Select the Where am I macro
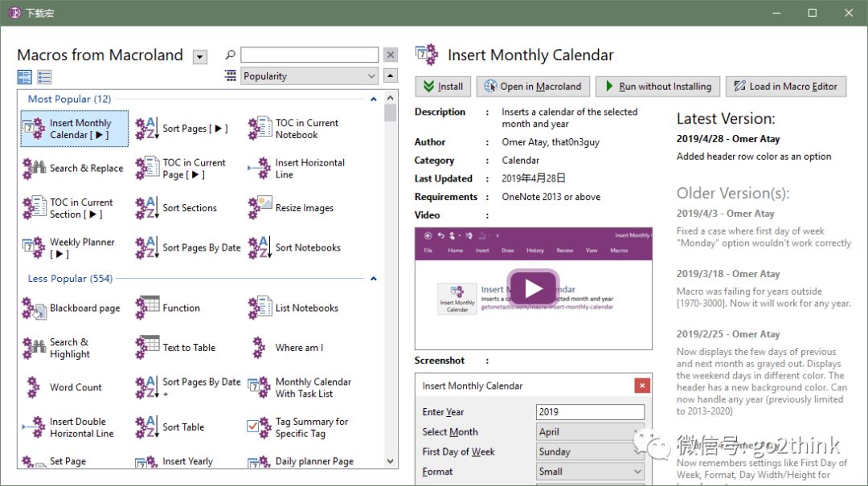The image size is (868, 486). pyautogui.click(x=287, y=348)
